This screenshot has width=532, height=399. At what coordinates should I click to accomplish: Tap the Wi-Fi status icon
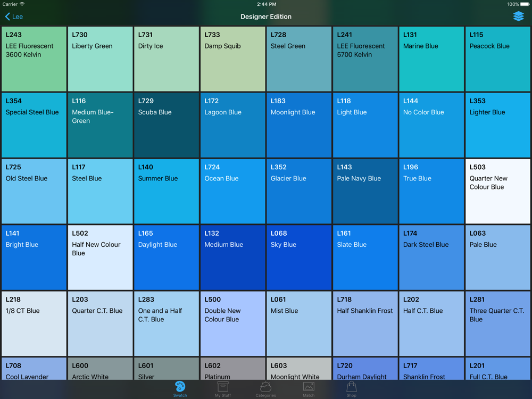22,4
